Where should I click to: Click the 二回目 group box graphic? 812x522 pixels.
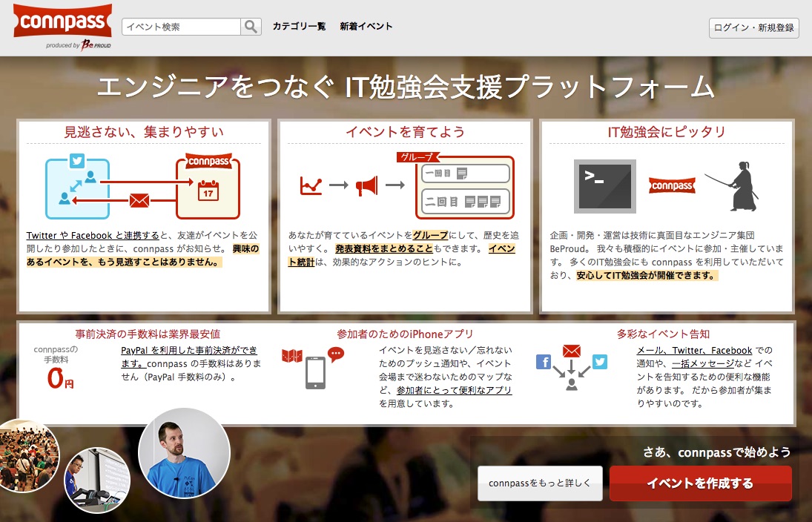tap(466, 202)
